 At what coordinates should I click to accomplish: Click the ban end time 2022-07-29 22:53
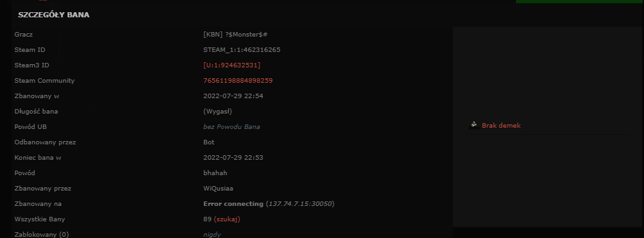pos(233,157)
